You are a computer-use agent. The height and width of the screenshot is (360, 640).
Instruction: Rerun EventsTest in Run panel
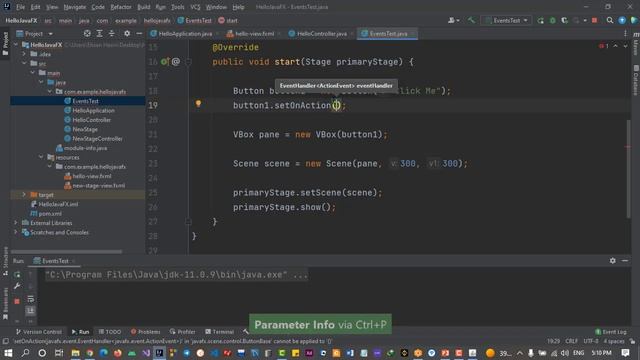click(x=17, y=275)
